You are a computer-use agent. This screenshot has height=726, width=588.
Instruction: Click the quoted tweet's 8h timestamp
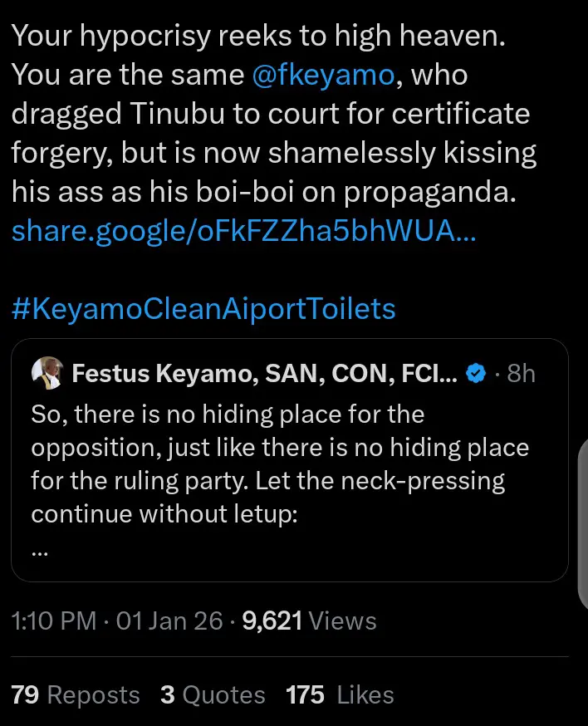(521, 374)
